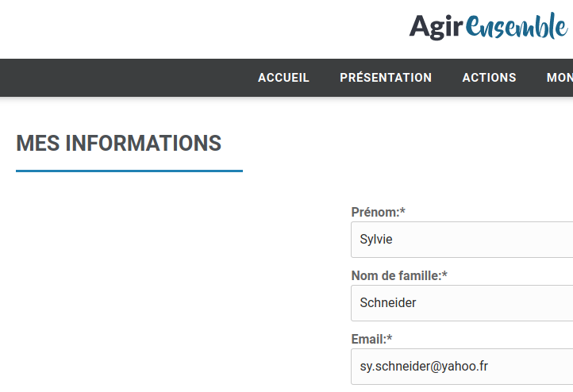Place cursor on the "Schneider" text
Viewport: 573px width, 392px height.
388,303
